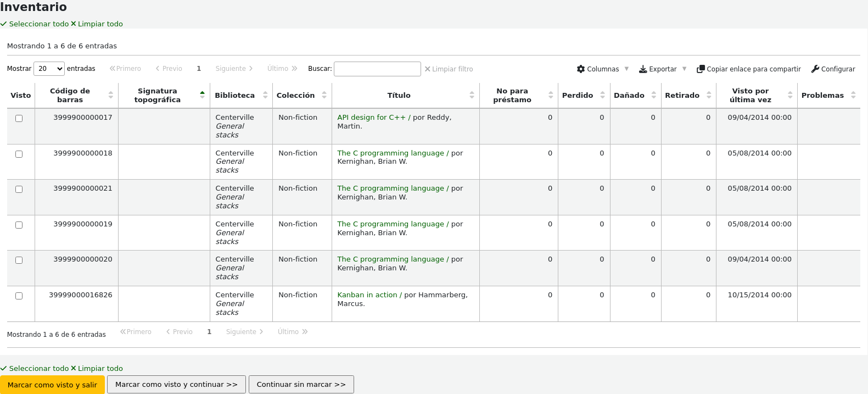Image resolution: width=868 pixels, height=394 pixels.
Task: Click the Título column sort icon
Action: 472,96
